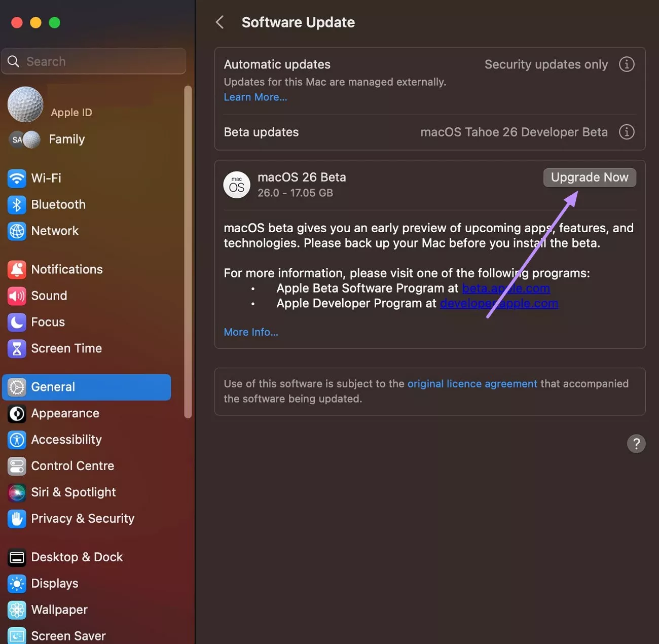The height and width of the screenshot is (644, 659).
Task: Click the macOS 26 Beta title
Action: coord(302,177)
